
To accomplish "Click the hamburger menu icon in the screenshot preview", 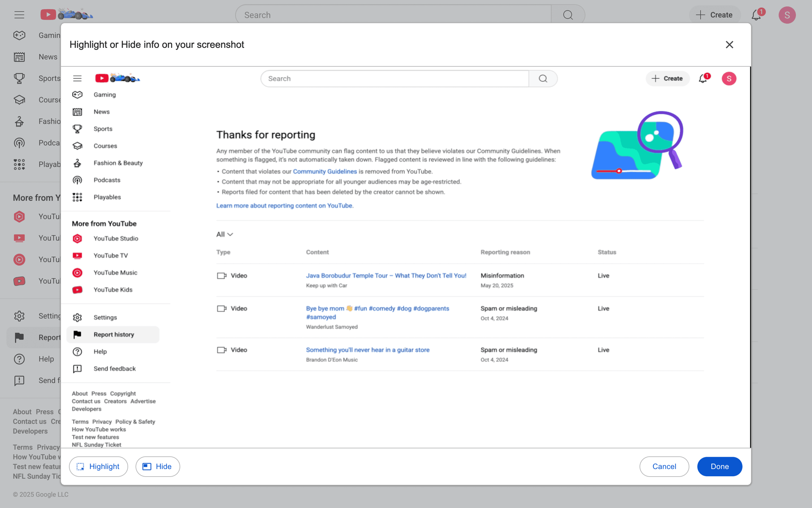I will click(x=77, y=78).
